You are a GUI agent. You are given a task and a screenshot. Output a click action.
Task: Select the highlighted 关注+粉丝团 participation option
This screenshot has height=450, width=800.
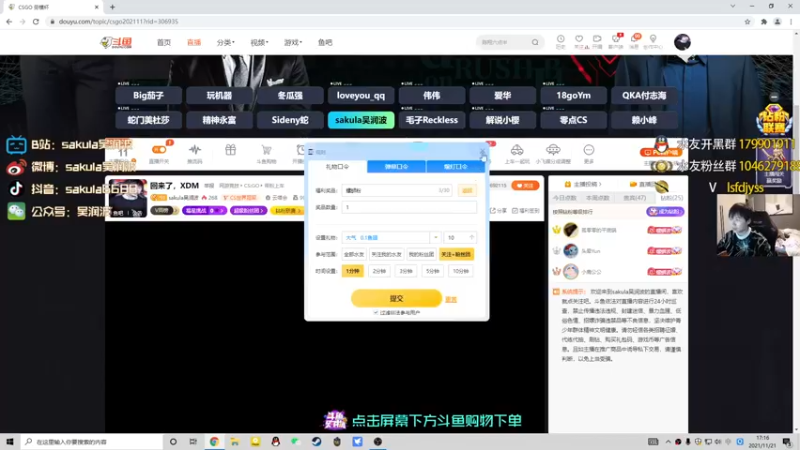456,254
